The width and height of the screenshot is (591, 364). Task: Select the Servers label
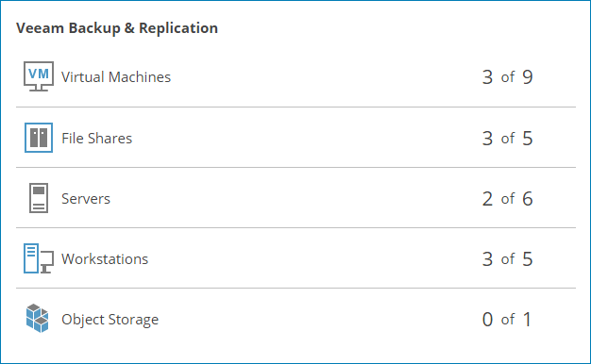86,199
